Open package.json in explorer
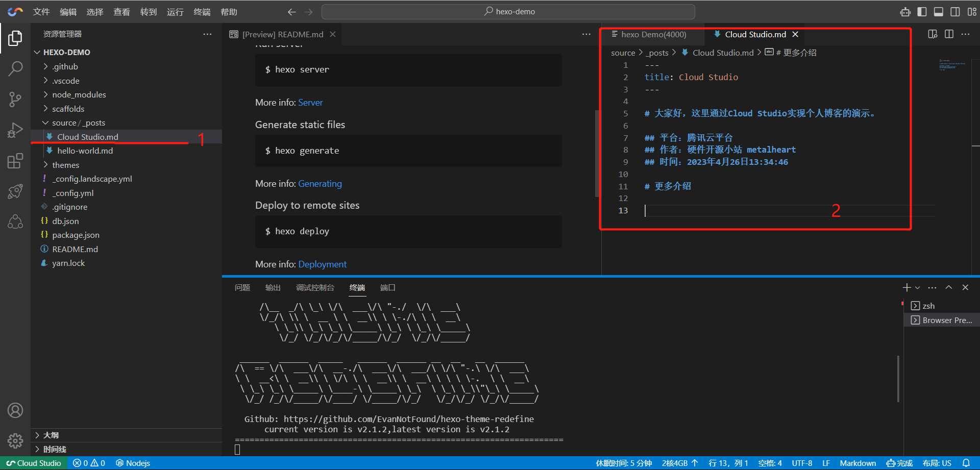 tap(76, 235)
